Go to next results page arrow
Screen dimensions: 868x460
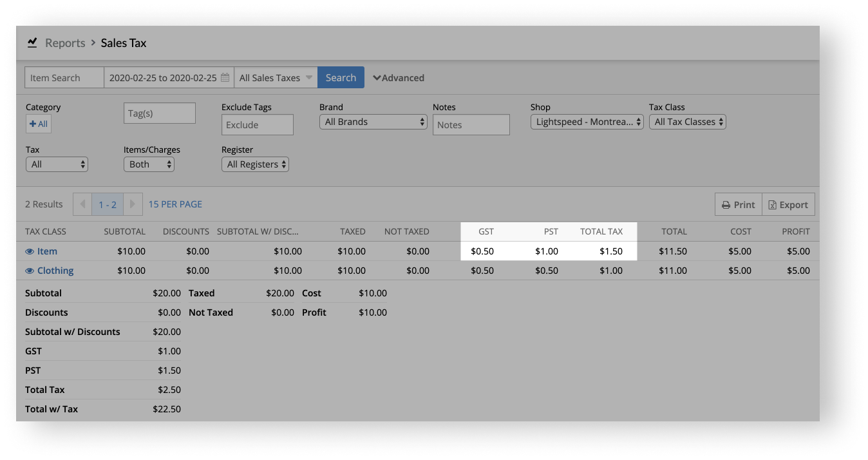click(133, 204)
